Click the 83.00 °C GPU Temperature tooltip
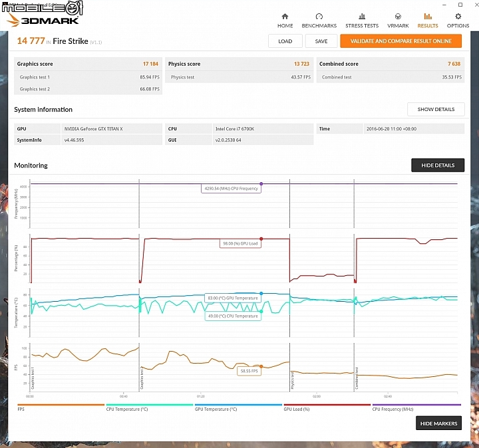The width and height of the screenshot is (479, 448). pyautogui.click(x=233, y=298)
